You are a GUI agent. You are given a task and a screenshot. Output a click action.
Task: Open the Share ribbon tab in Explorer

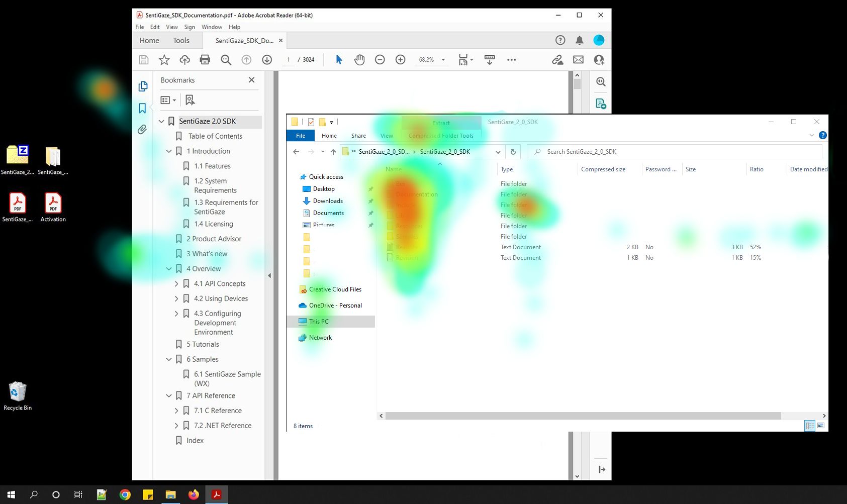coord(358,136)
